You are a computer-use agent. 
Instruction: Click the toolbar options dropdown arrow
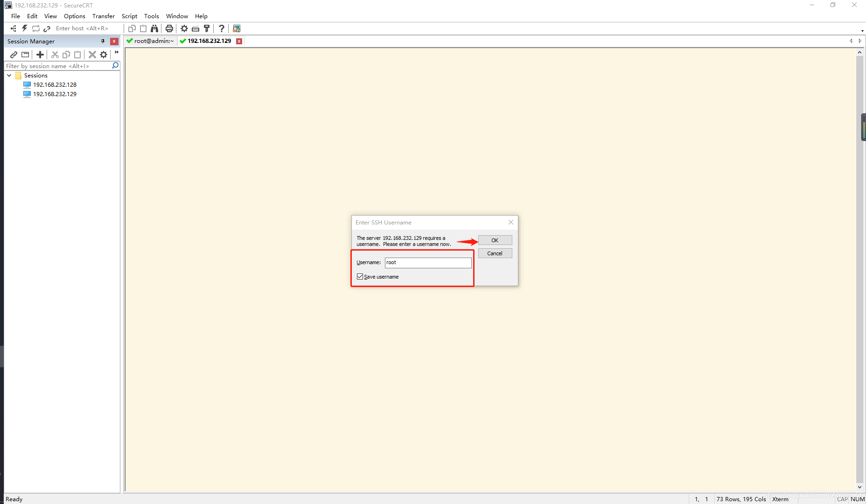pos(862,31)
